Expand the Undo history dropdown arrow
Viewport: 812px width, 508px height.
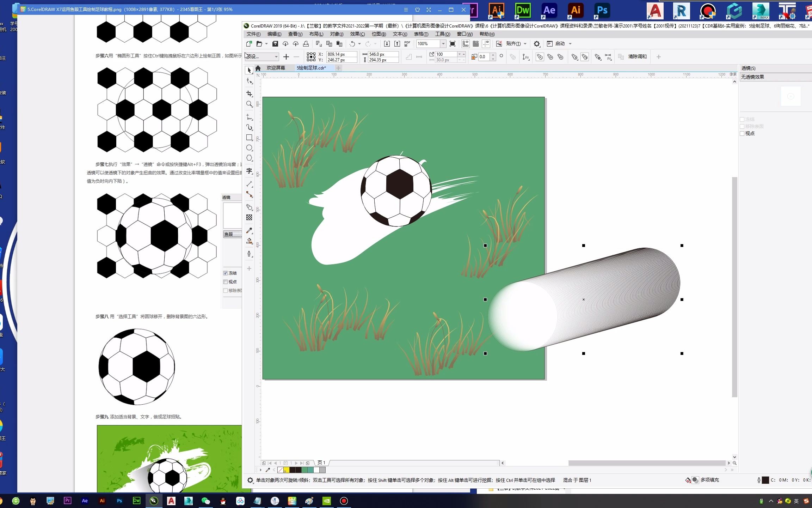[359, 44]
